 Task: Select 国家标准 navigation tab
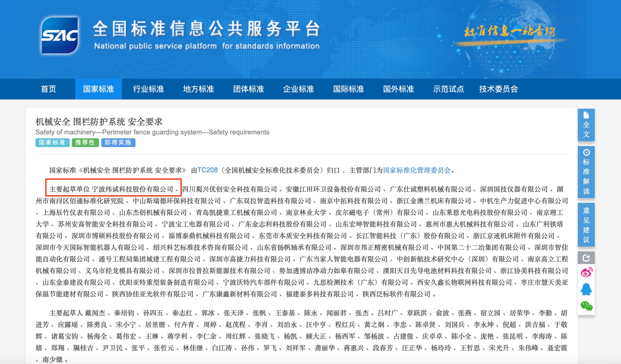(98, 89)
